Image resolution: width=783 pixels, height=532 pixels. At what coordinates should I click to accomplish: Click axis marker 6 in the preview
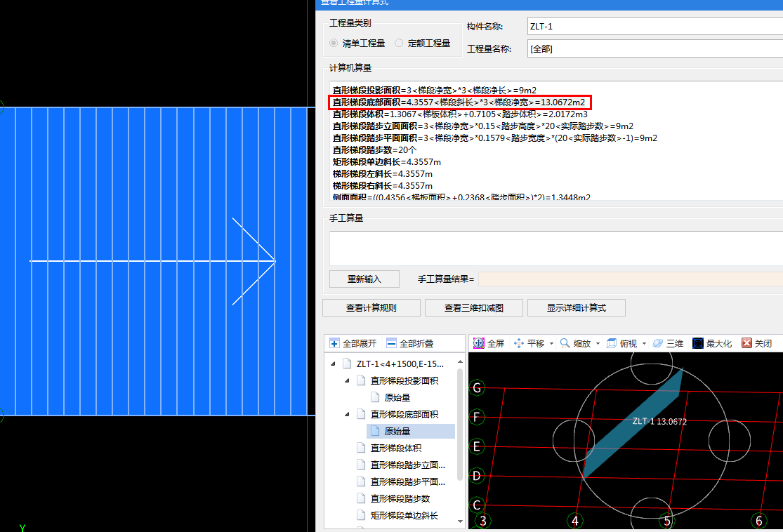tap(759, 521)
